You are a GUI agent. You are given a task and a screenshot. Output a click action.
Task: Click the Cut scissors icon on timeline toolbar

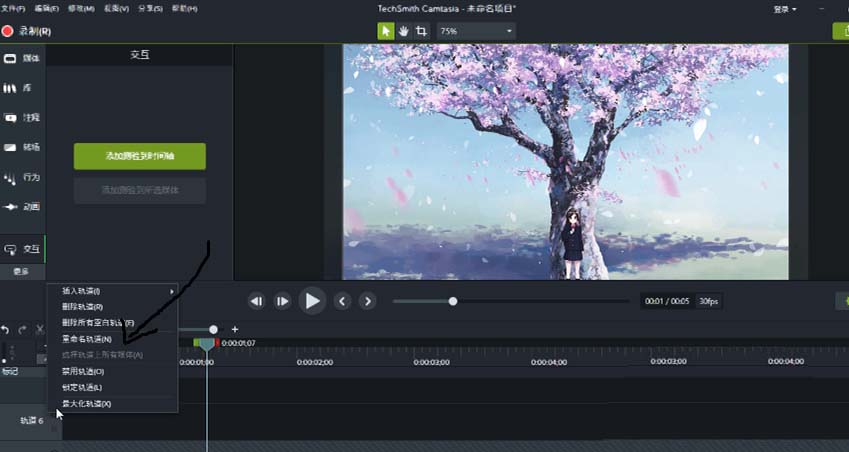click(40, 329)
